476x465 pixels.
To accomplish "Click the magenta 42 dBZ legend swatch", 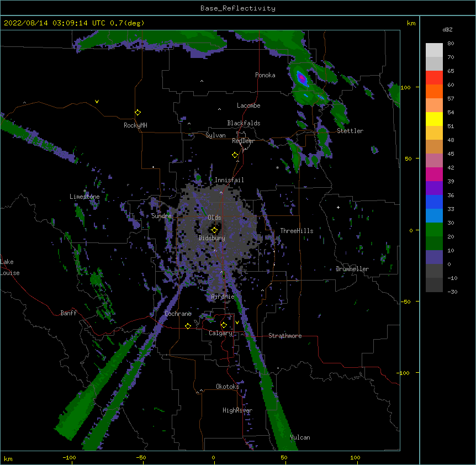I will 434,174.
